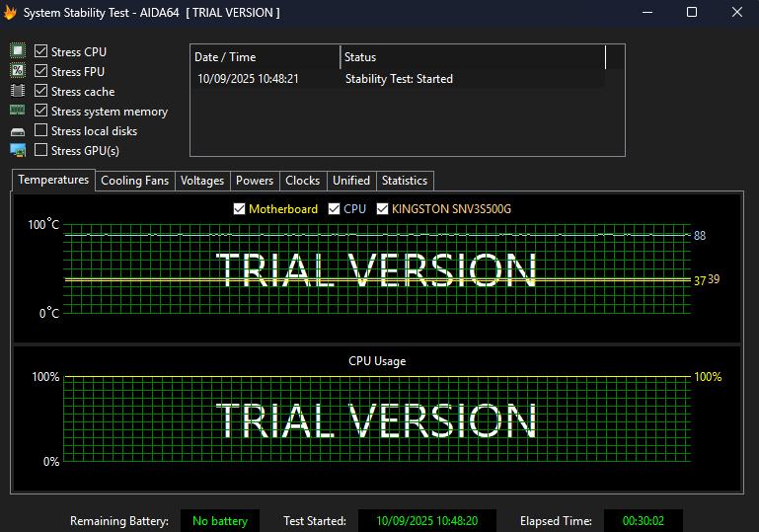Switch to the Cooling Fans tab
The height and width of the screenshot is (532, 759).
[134, 181]
